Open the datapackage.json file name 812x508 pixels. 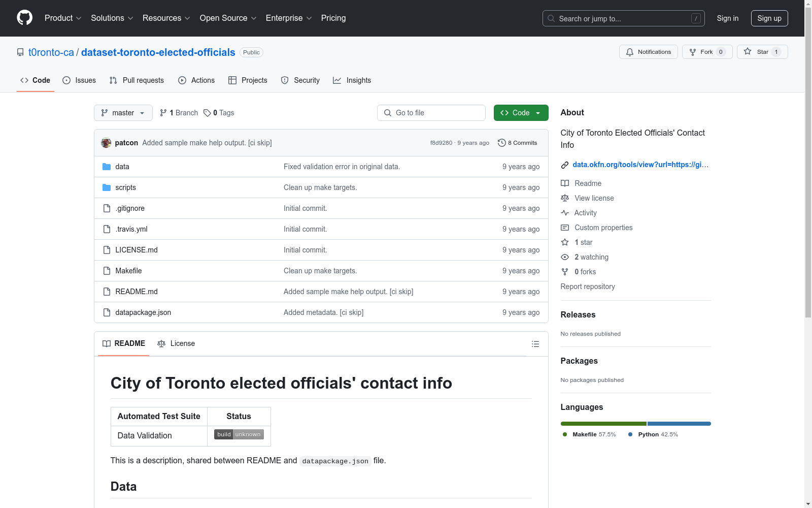pos(143,312)
